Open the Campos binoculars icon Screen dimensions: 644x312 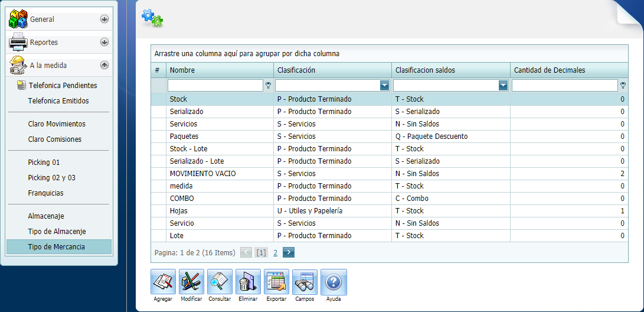click(x=305, y=282)
